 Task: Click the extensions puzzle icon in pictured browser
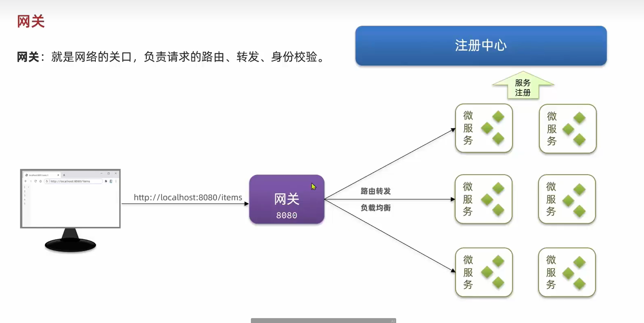tap(106, 181)
